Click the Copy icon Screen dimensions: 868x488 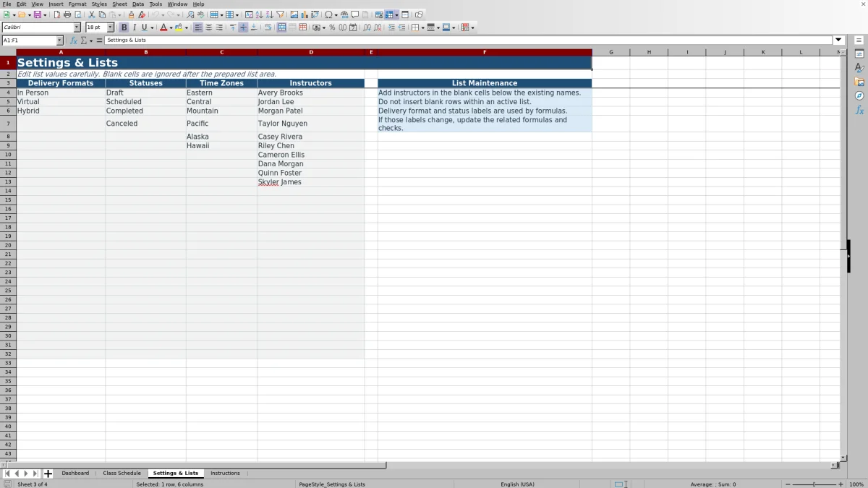point(102,14)
